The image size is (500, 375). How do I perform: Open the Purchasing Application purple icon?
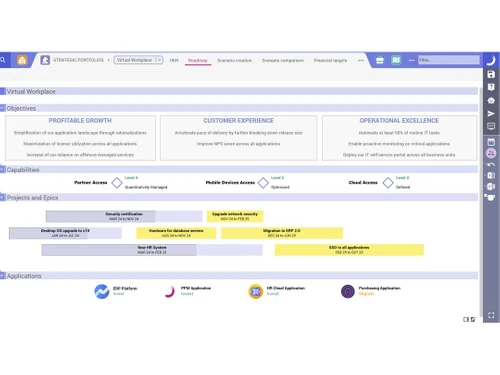click(x=348, y=291)
